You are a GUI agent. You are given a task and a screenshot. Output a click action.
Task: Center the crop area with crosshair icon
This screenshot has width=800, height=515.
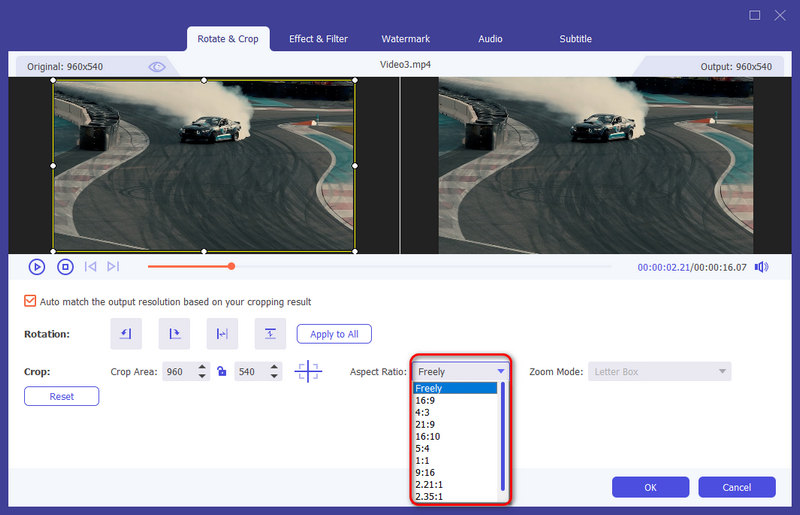pos(308,372)
